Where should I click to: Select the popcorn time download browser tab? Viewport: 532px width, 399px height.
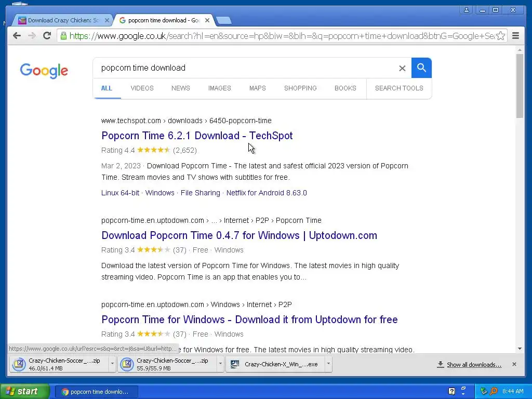click(164, 20)
